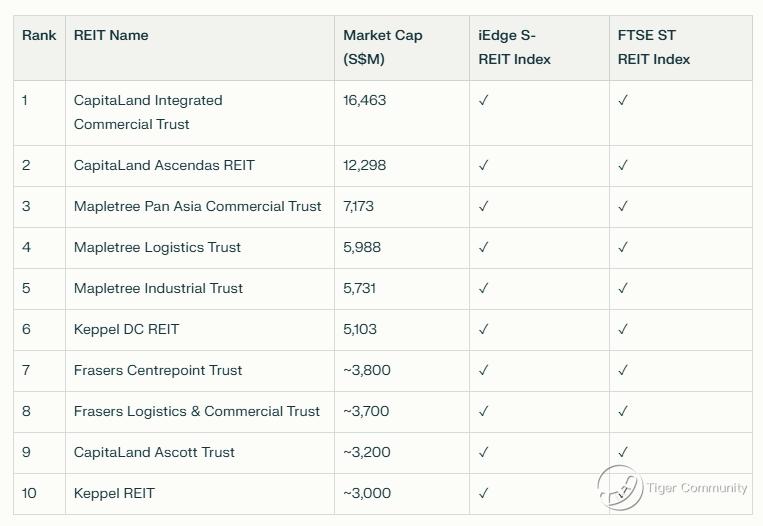Click iEdge checkmark for Frasers Centrepoint Trust

pyautogui.click(x=484, y=371)
